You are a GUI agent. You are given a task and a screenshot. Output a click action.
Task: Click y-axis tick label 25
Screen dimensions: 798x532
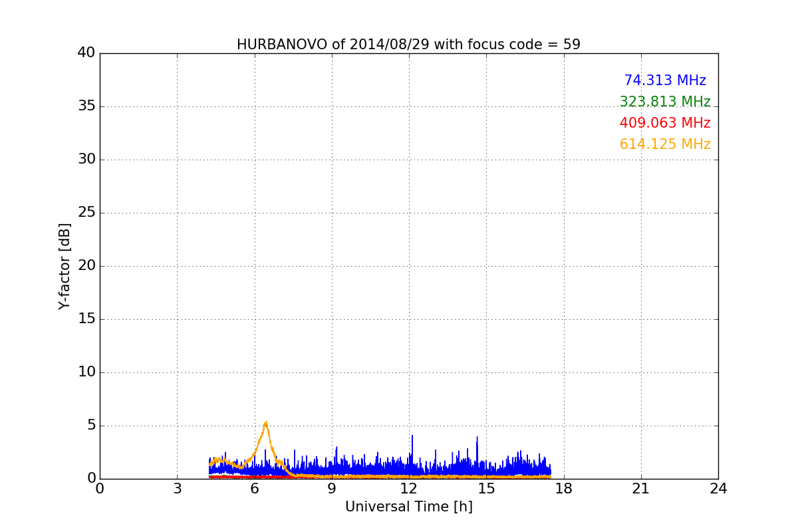coord(86,212)
